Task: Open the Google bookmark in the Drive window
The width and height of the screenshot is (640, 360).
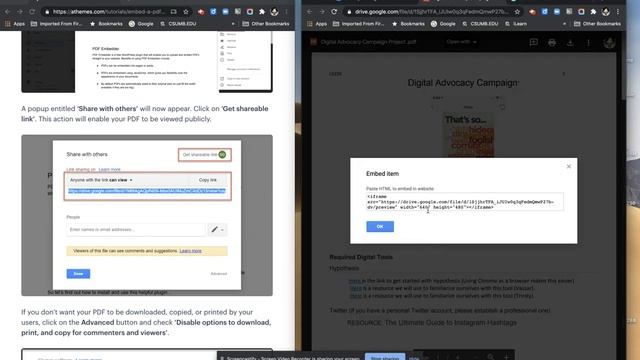Action: point(443,24)
